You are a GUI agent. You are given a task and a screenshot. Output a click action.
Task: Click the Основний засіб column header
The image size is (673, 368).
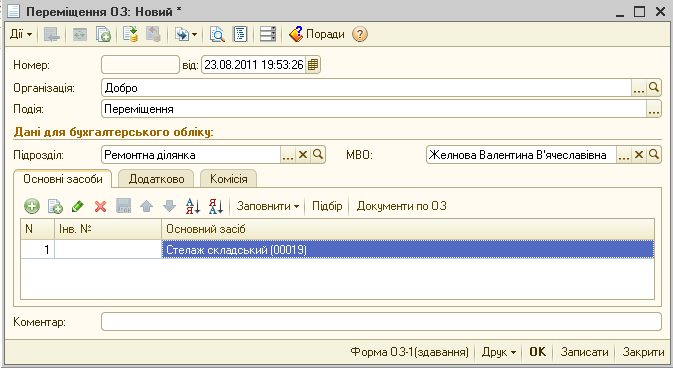pyautogui.click(x=408, y=229)
